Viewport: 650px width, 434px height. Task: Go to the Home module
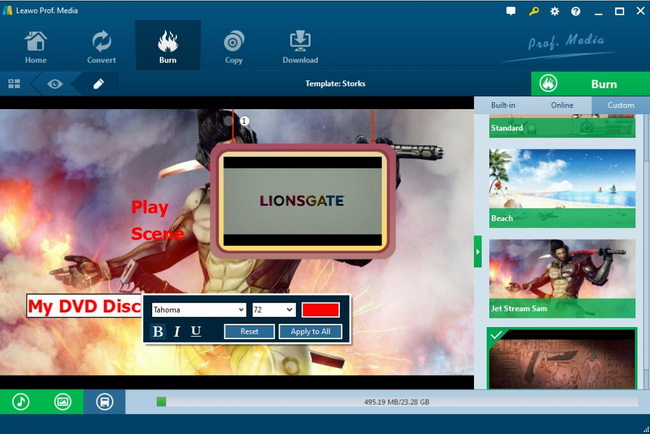click(x=36, y=46)
